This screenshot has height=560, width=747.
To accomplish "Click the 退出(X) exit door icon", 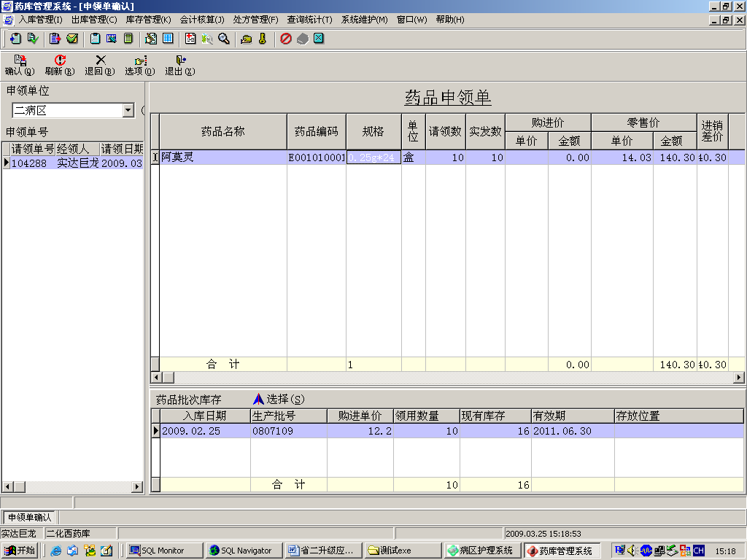I will click(x=179, y=61).
